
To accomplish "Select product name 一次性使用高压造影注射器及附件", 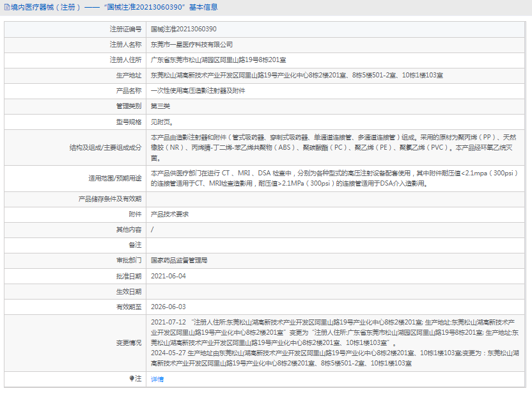I will (198, 91).
